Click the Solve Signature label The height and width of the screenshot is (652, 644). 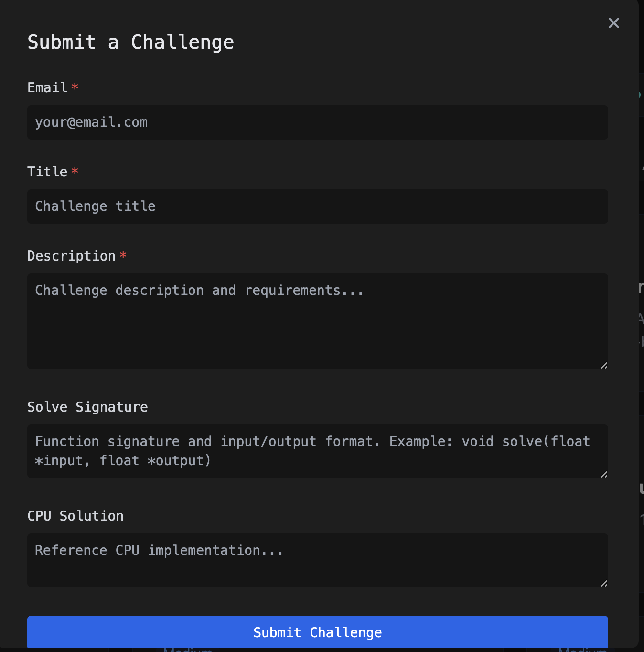point(87,407)
